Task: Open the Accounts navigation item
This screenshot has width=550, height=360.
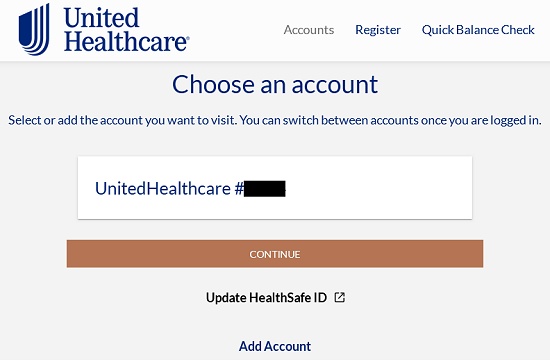Action: 309,30
